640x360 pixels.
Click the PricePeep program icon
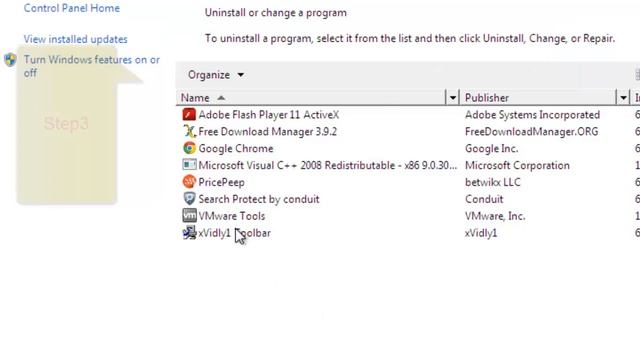[189, 182]
